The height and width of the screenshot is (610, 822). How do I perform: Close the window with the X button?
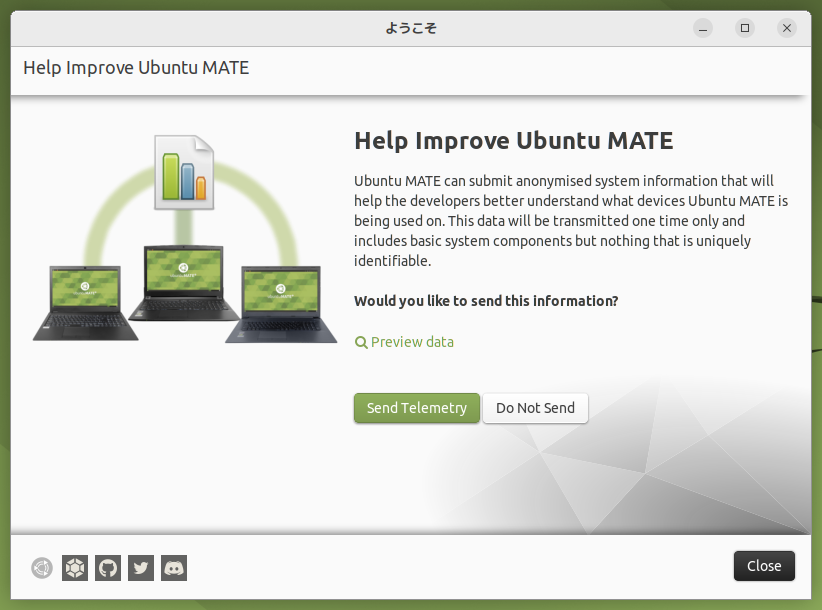[x=787, y=28]
